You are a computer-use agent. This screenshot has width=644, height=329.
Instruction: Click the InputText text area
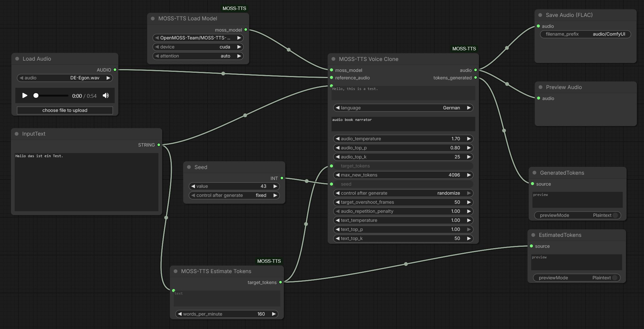pos(87,182)
